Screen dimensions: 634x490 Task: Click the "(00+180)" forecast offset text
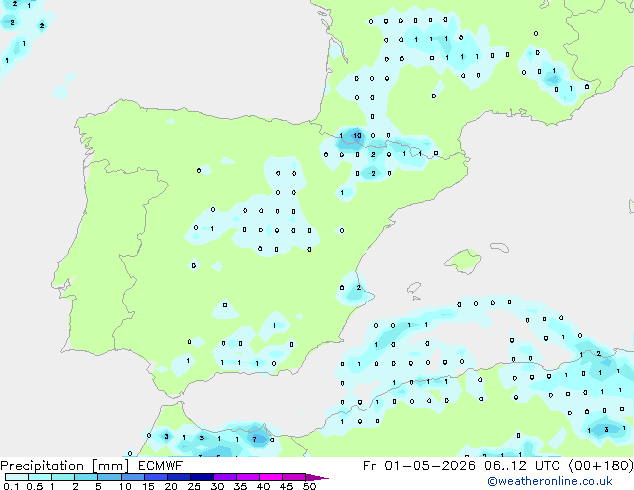click(601, 466)
